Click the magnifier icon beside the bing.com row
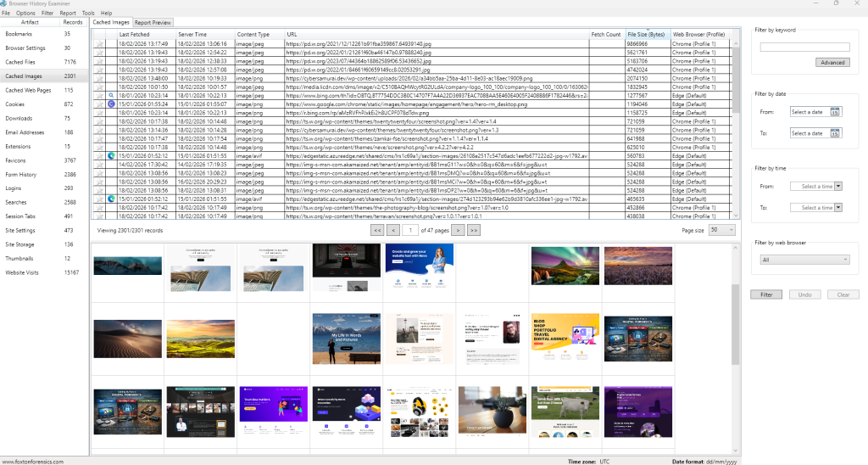 point(100,95)
